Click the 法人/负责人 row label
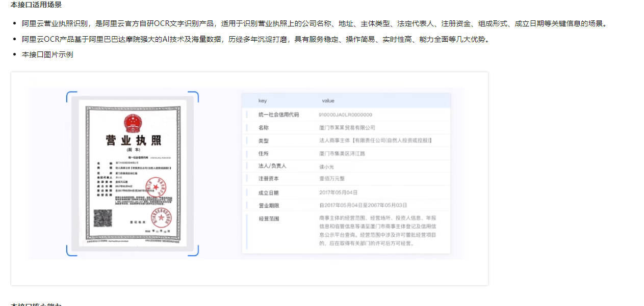This screenshot has height=306, width=644. [x=272, y=166]
